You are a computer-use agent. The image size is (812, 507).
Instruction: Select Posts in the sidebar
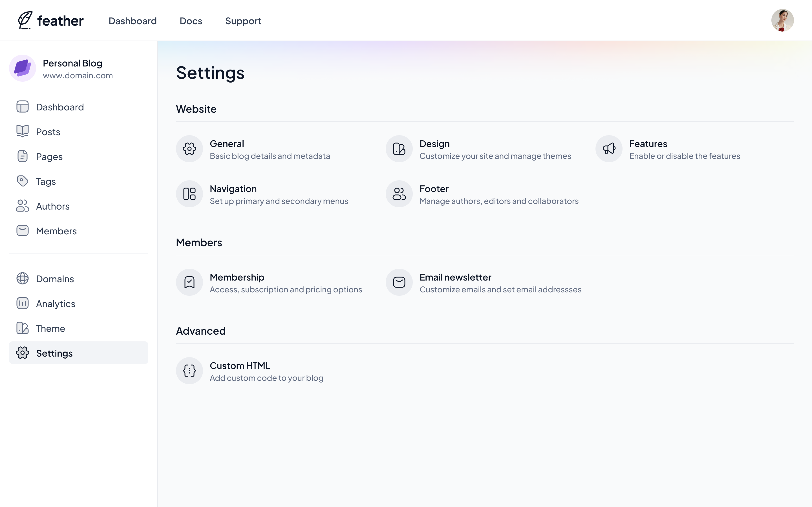click(x=48, y=132)
